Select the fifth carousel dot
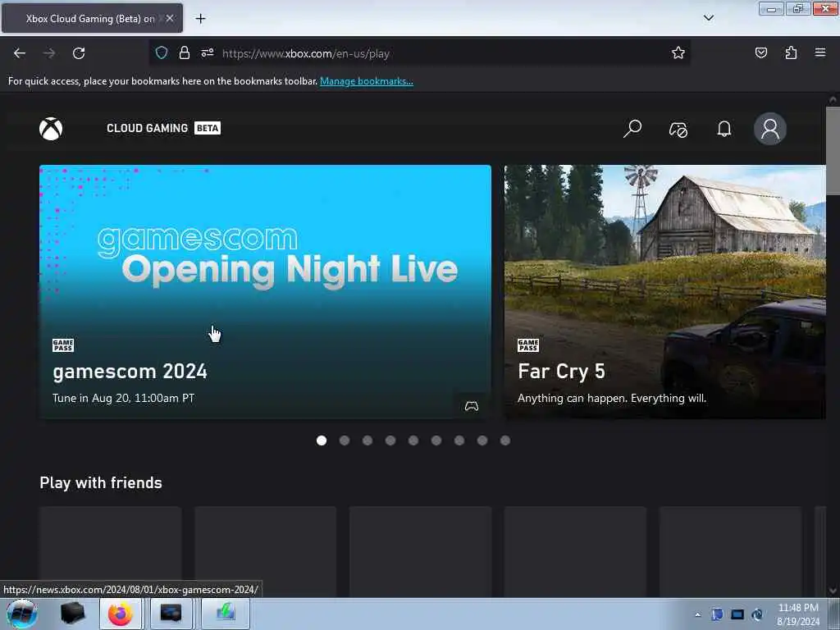 pos(413,441)
